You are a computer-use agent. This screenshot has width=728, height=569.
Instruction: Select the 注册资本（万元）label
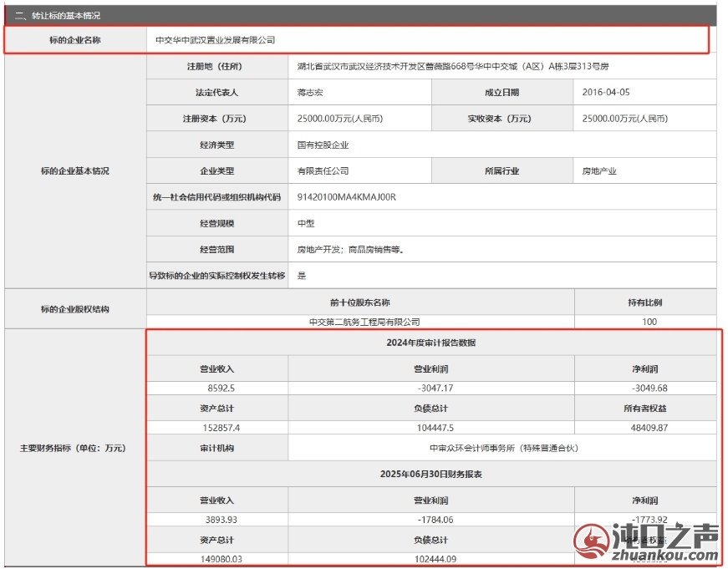point(215,119)
